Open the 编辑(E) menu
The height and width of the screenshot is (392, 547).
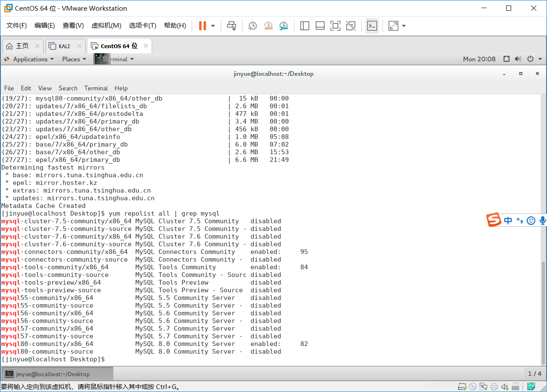[45, 26]
